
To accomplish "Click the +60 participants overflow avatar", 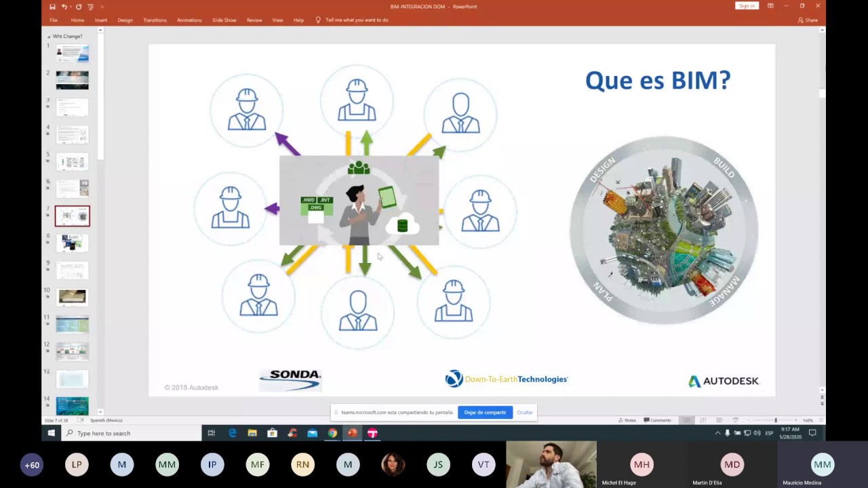I will point(32,465).
